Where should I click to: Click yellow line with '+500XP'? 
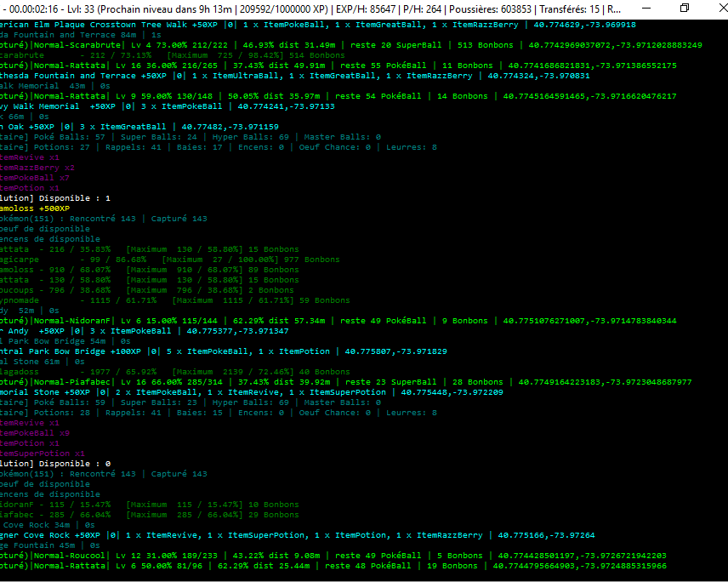(35, 208)
